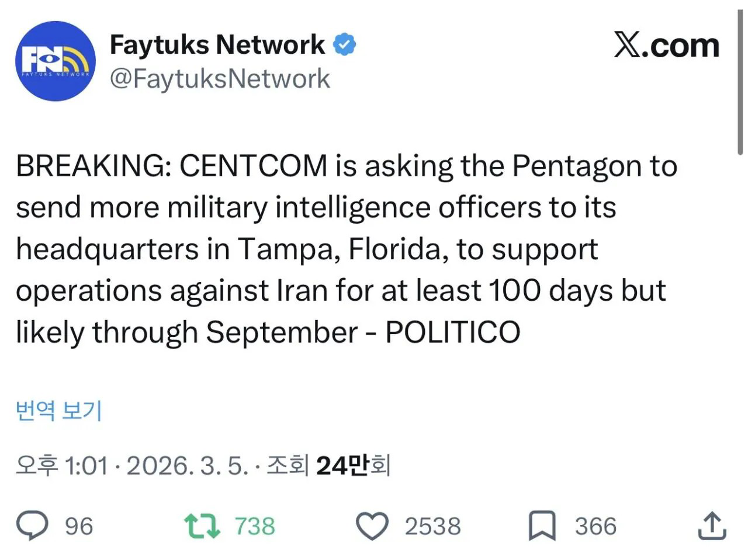Image resolution: width=748 pixels, height=560 pixels.
Task: Expand the translation via 번역 보기
Action: coord(58,411)
